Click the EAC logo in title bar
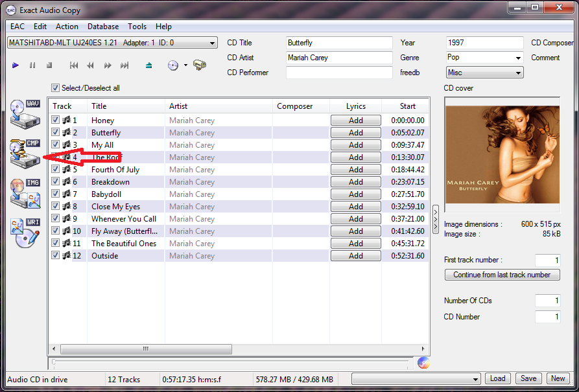Screen dimensions: 579x392 coord(11,10)
